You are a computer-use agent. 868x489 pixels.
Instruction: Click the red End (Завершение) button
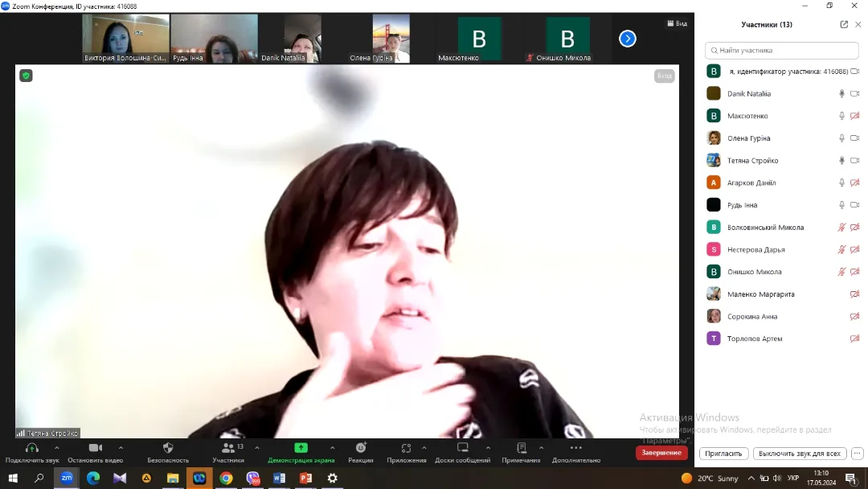click(x=661, y=453)
